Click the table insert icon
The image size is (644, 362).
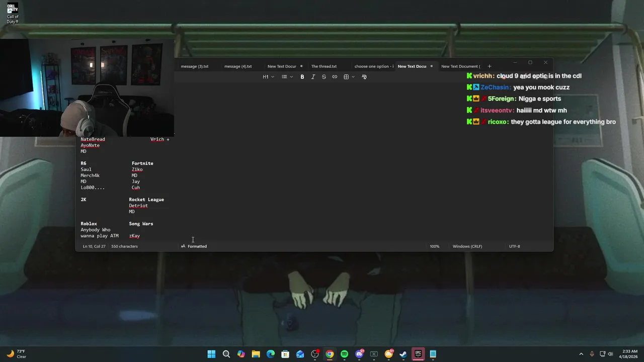[346, 77]
